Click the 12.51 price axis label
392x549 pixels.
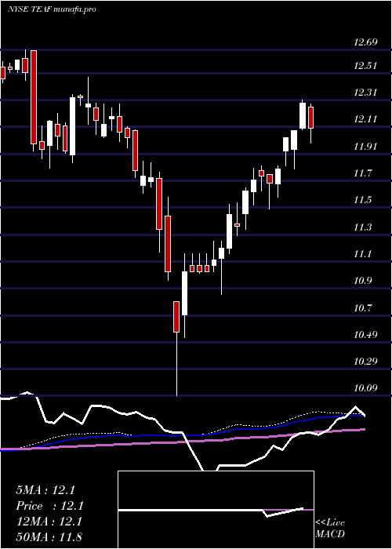click(365, 66)
